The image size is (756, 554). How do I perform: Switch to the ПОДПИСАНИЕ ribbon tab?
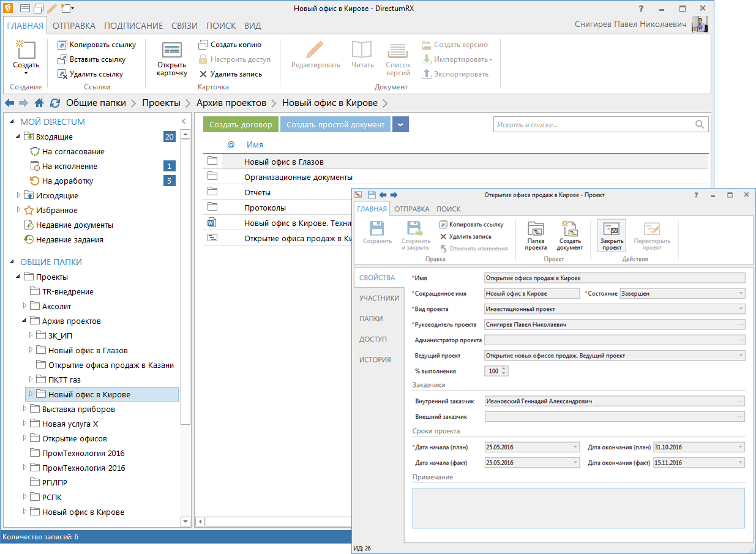[x=133, y=26]
